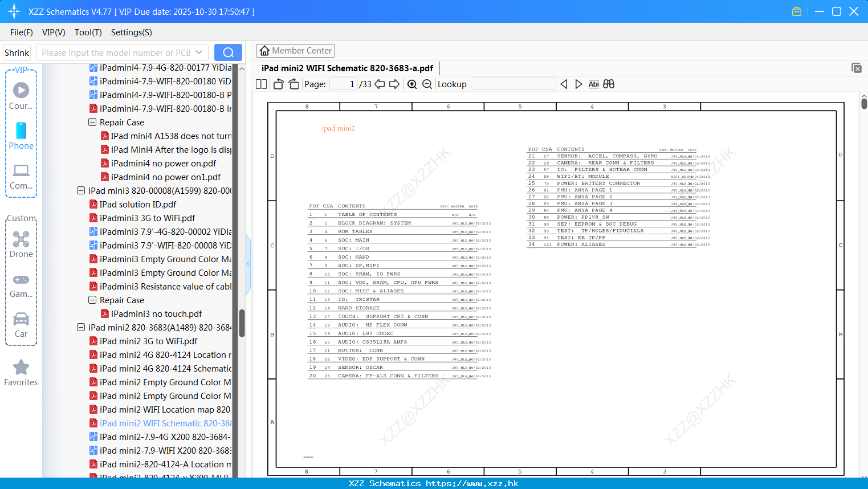
Task: Open the model number dropdown arrow
Action: [199, 52]
